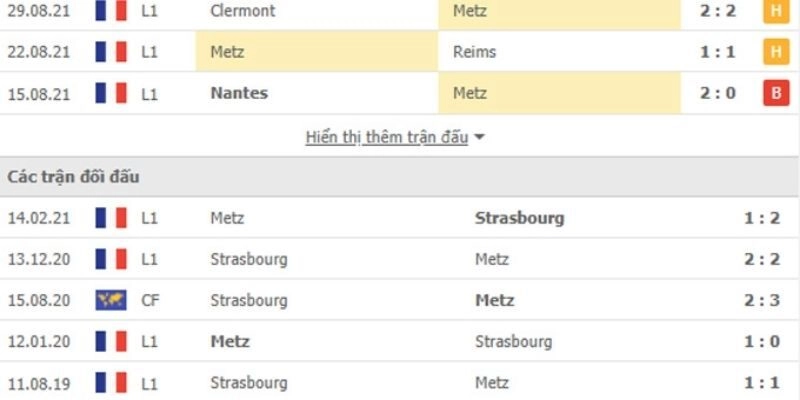Click French flag icon for 22.08.21 match

[111, 52]
